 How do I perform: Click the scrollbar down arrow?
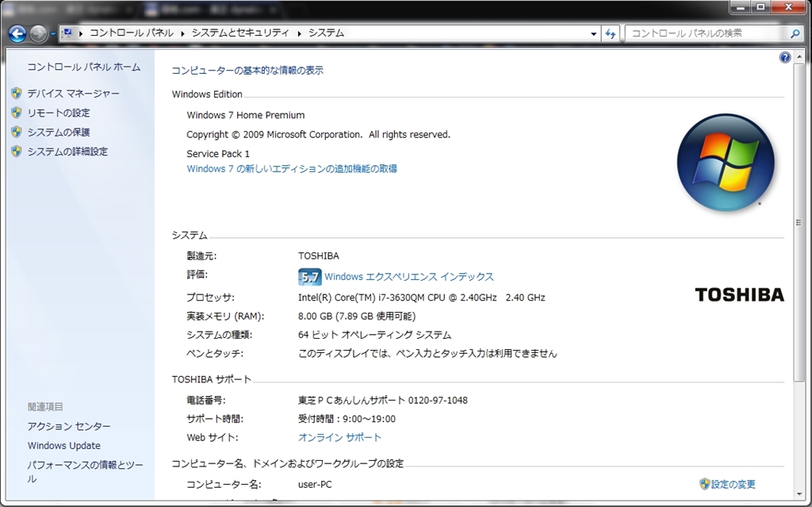pyautogui.click(x=799, y=494)
